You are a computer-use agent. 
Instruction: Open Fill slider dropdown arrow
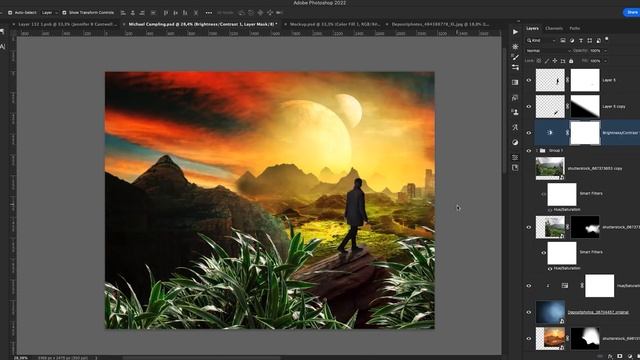click(x=605, y=61)
